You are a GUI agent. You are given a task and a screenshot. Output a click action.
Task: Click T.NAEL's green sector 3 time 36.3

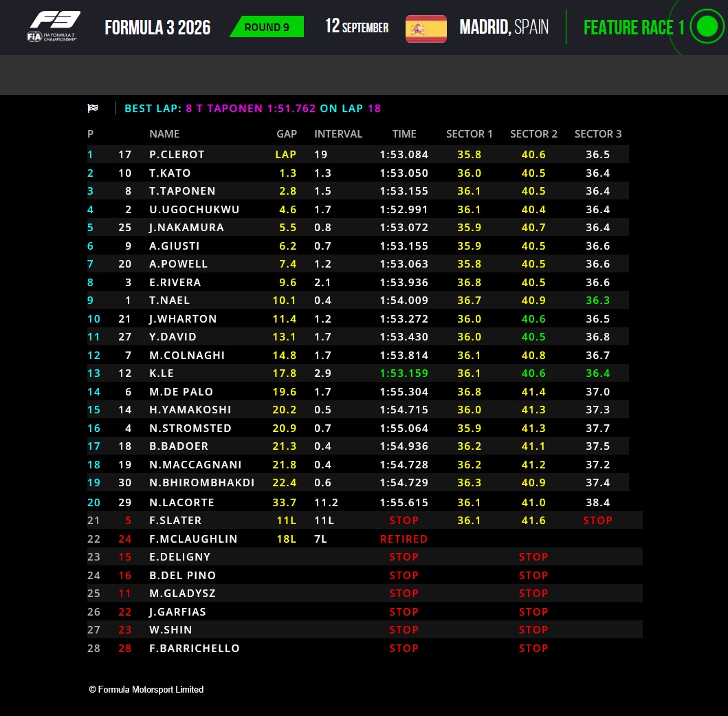pos(597,300)
